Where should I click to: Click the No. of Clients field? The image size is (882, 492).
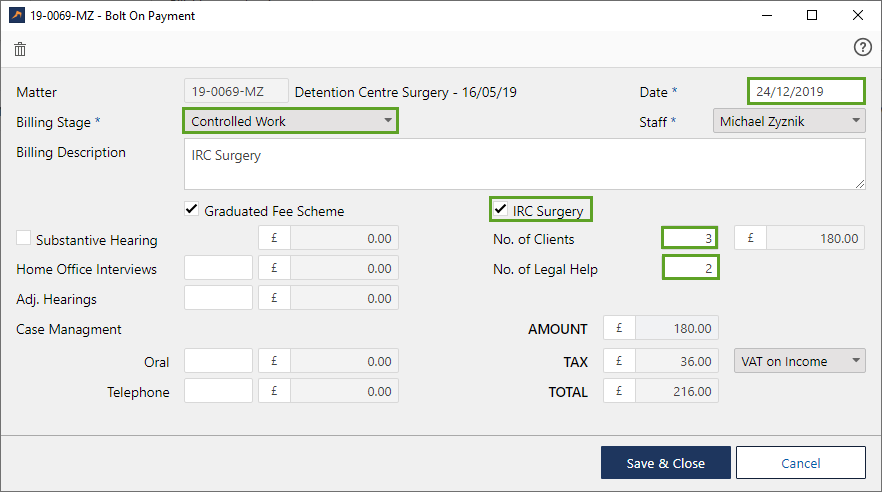tap(690, 239)
